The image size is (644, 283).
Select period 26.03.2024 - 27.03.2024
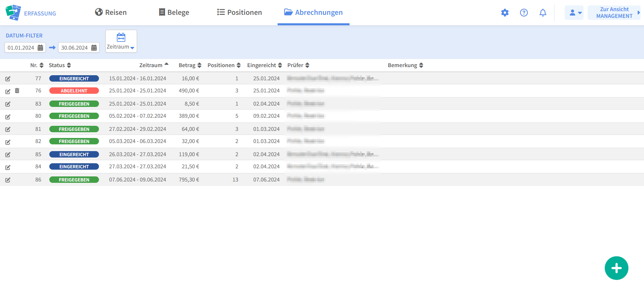[137, 154]
